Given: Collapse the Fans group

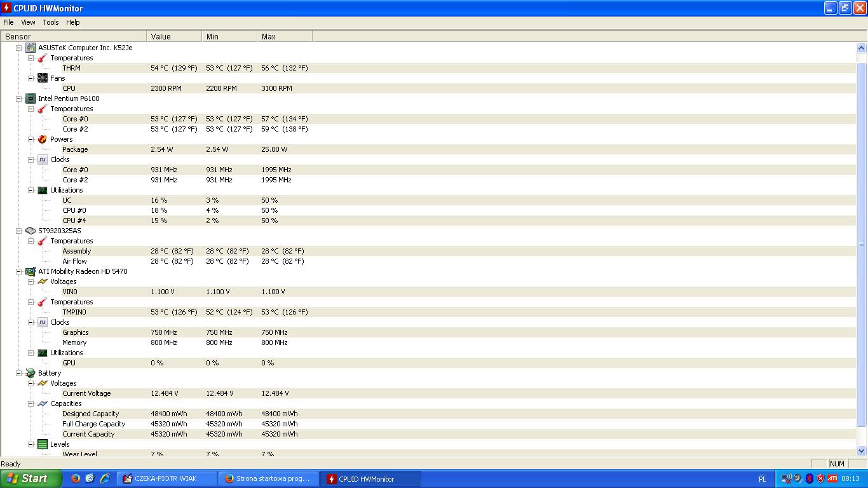Looking at the screenshot, I should point(31,78).
